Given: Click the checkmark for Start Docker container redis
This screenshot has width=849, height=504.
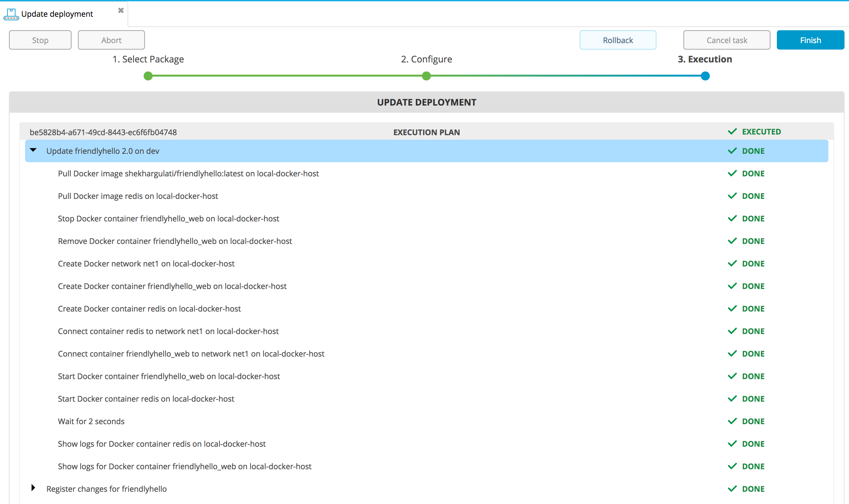Looking at the screenshot, I should coord(732,399).
